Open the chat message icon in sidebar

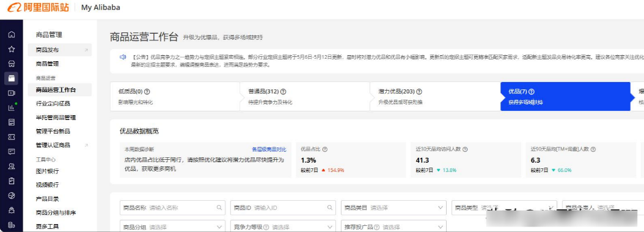pyautogui.click(x=12, y=151)
